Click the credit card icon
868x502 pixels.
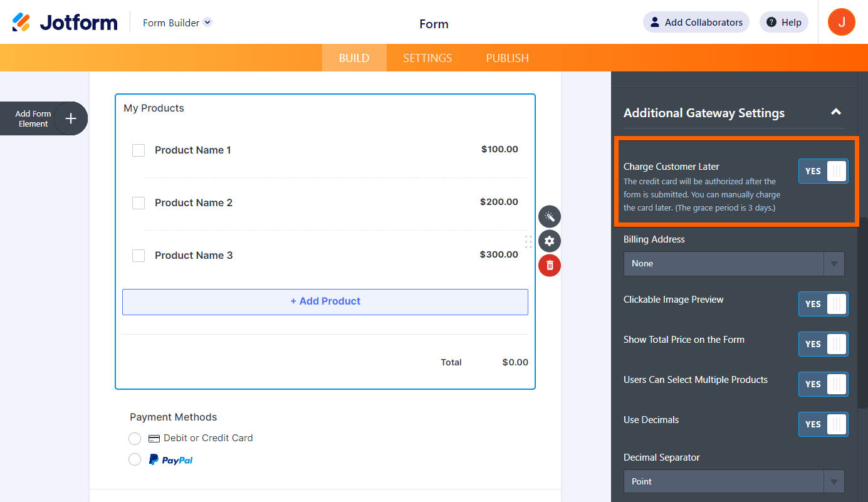(154, 439)
